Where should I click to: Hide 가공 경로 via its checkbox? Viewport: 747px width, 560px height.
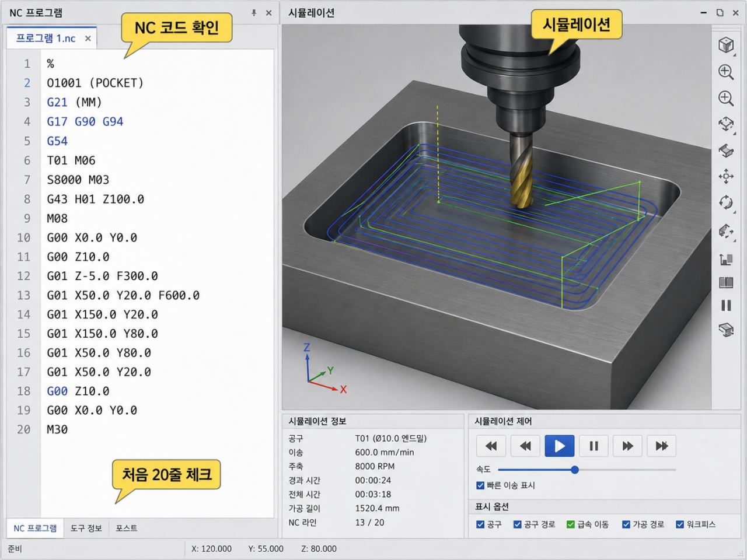pos(626,524)
